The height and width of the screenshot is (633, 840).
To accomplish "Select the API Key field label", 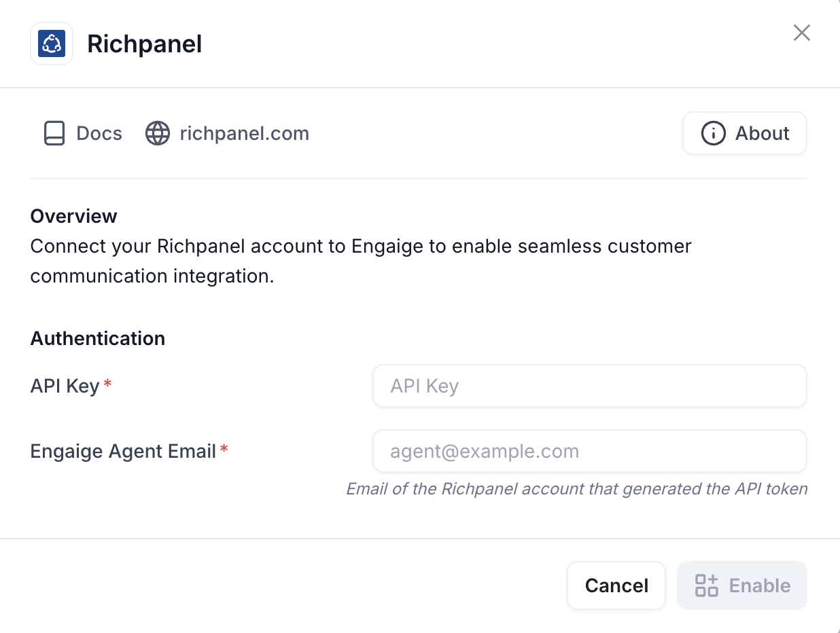I will [x=65, y=386].
